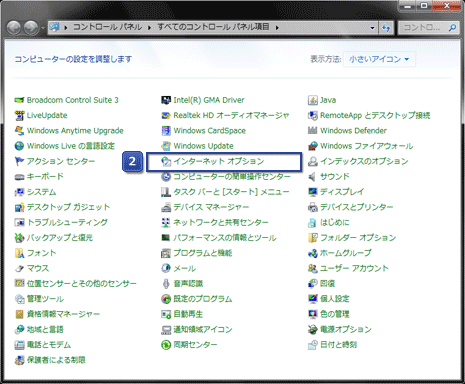Click the refresh button beside address bar

[386, 28]
